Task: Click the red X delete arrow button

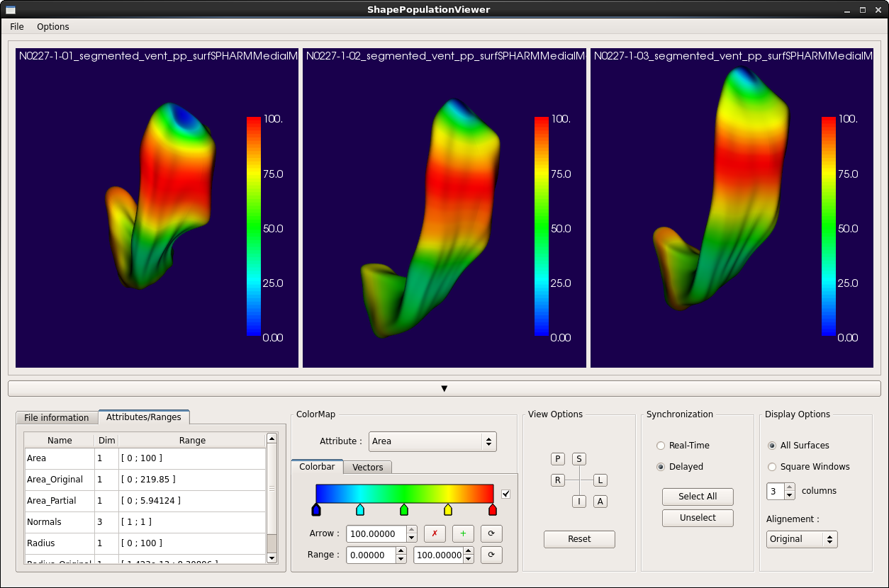Action: click(435, 533)
